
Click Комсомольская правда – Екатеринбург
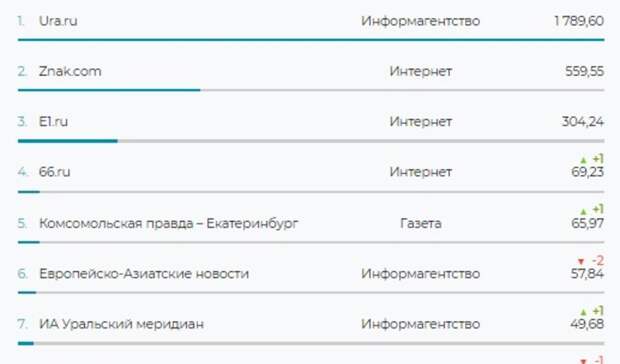pyautogui.click(x=168, y=223)
